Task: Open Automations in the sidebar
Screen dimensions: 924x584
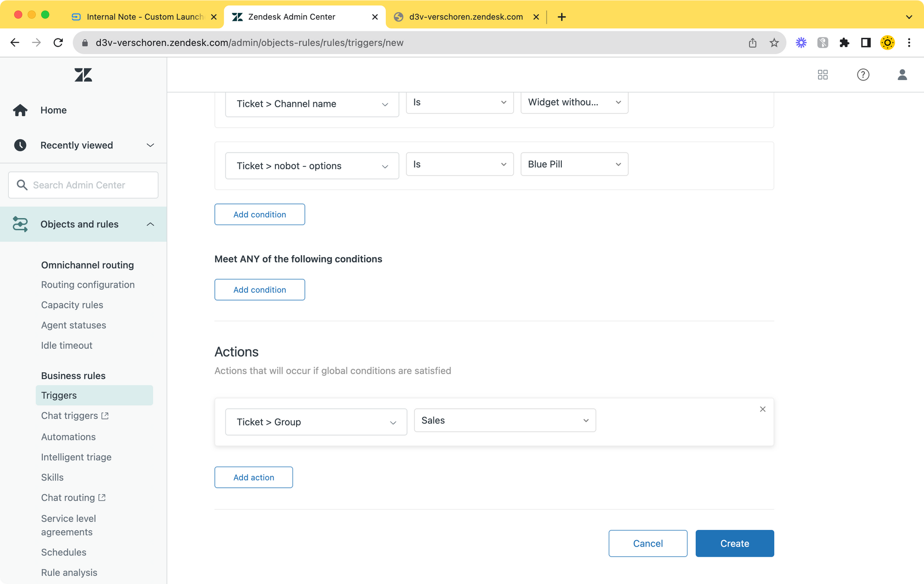Action: 68,436
